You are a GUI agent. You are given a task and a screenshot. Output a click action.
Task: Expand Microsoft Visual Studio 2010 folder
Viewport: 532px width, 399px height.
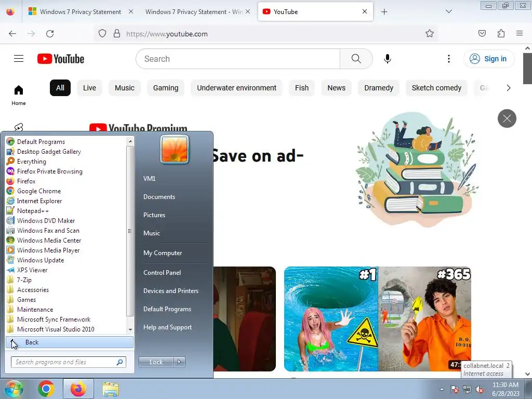(56, 329)
